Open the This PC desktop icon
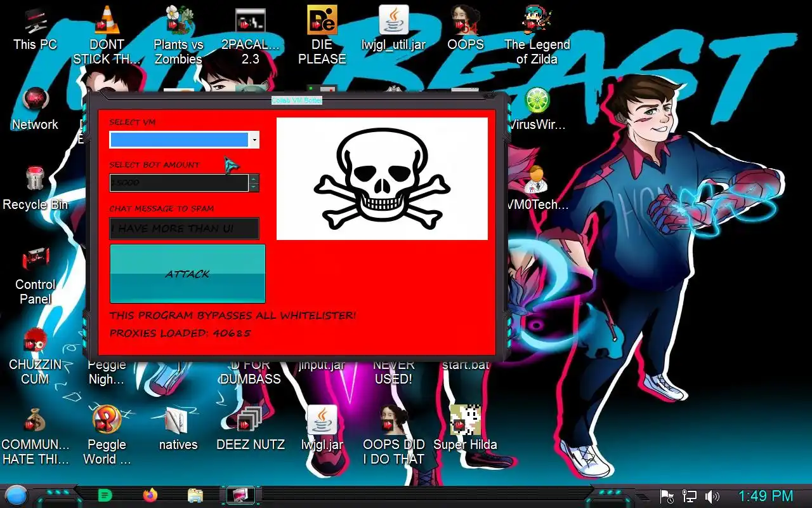This screenshot has height=508, width=812. tap(35, 29)
